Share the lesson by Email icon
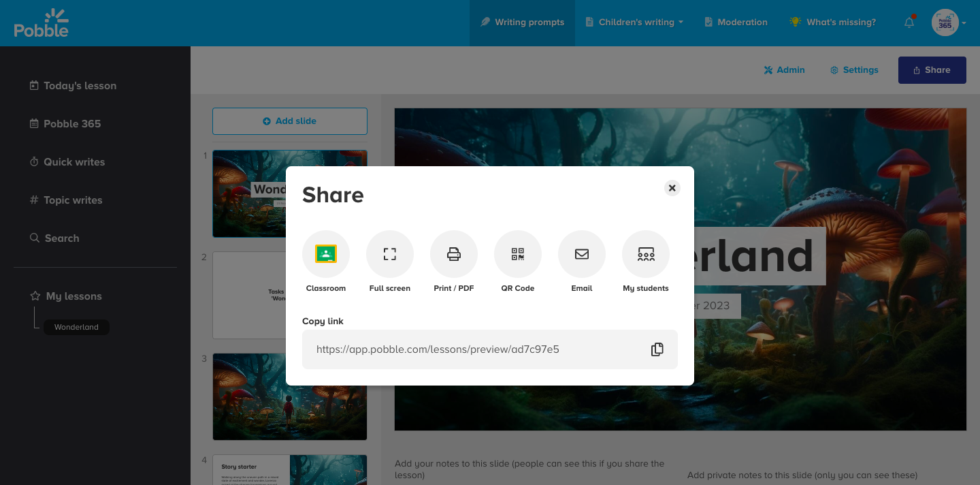 pos(582,254)
